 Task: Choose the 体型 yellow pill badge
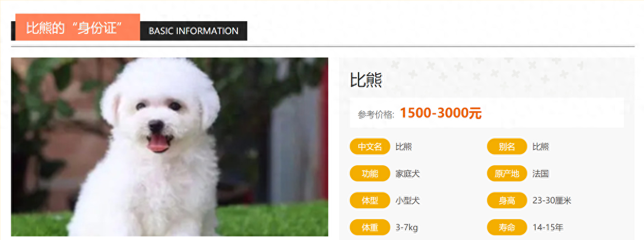pos(370,201)
